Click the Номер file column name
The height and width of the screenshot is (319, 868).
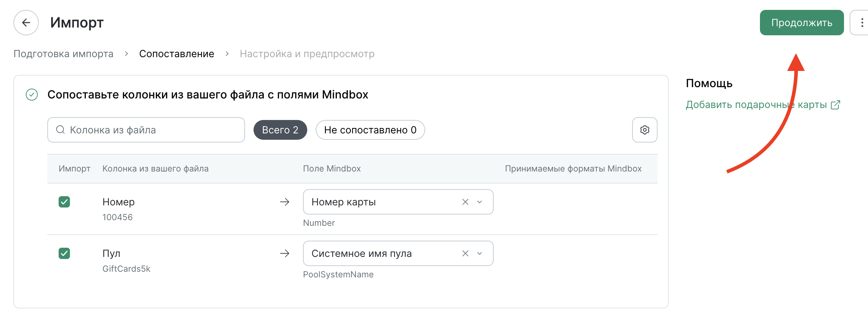point(119,202)
